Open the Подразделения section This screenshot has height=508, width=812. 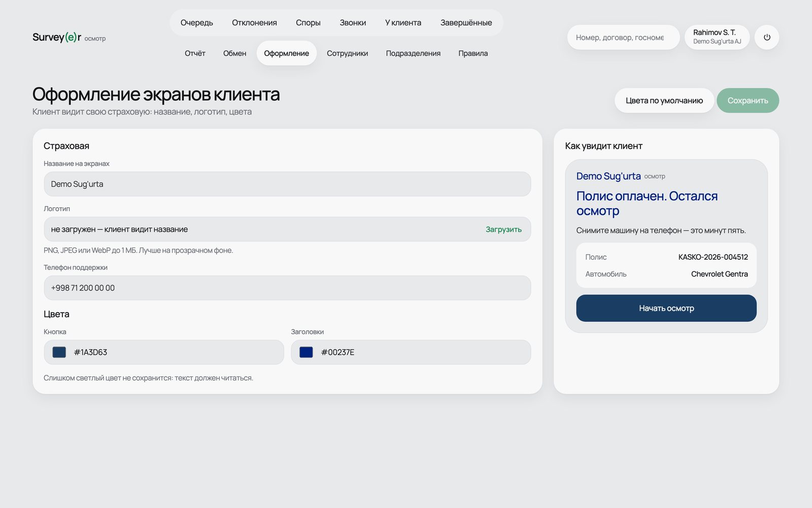click(413, 53)
